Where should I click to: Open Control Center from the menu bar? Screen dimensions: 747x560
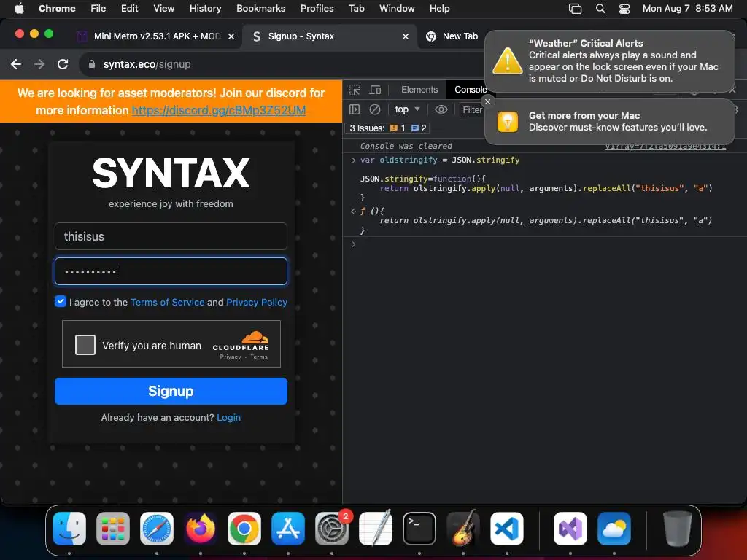pyautogui.click(x=624, y=9)
